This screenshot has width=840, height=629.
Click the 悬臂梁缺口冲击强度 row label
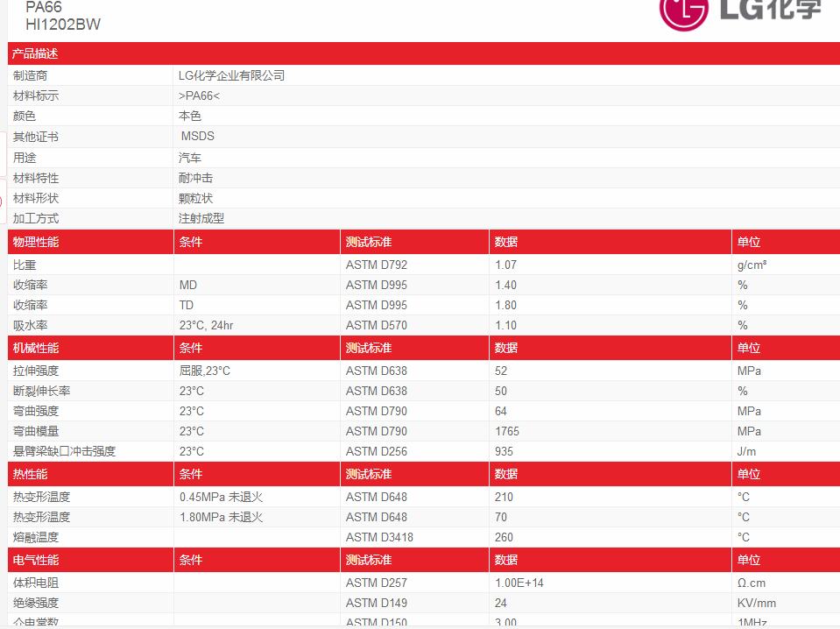(64, 451)
